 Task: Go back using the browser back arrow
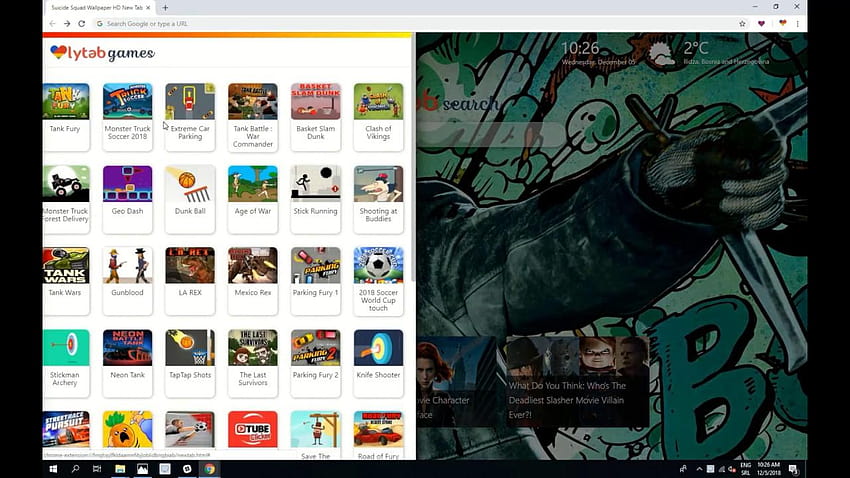[x=53, y=23]
